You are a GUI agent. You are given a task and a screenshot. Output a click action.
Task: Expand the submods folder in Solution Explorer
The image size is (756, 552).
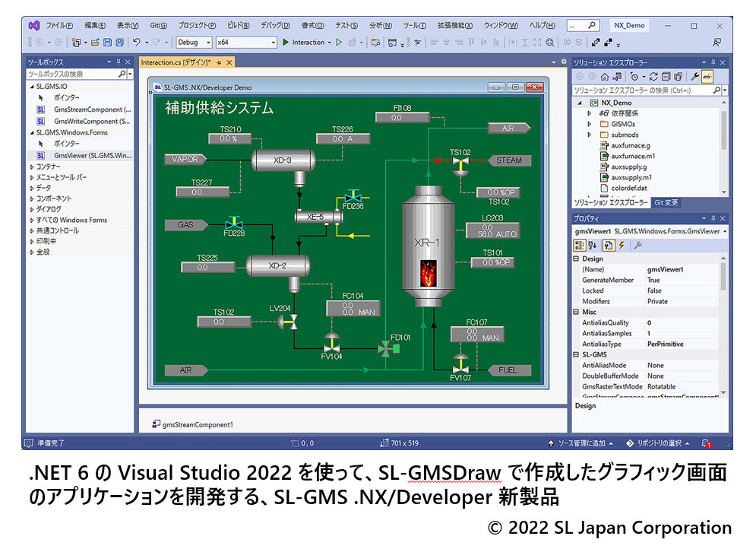click(589, 135)
